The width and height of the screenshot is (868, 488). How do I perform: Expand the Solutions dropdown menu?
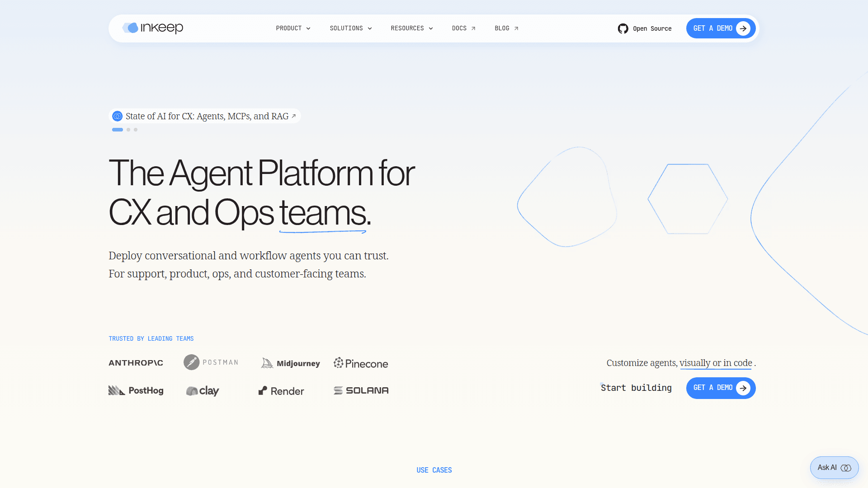[351, 28]
